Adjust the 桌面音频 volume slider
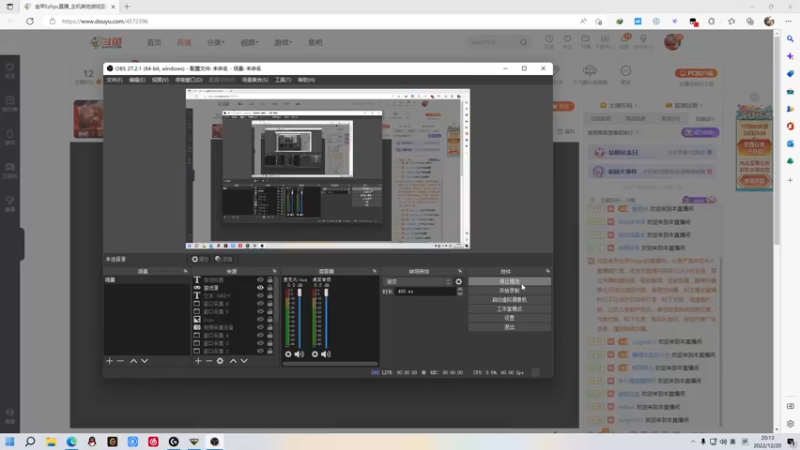The image size is (800, 450). (327, 317)
